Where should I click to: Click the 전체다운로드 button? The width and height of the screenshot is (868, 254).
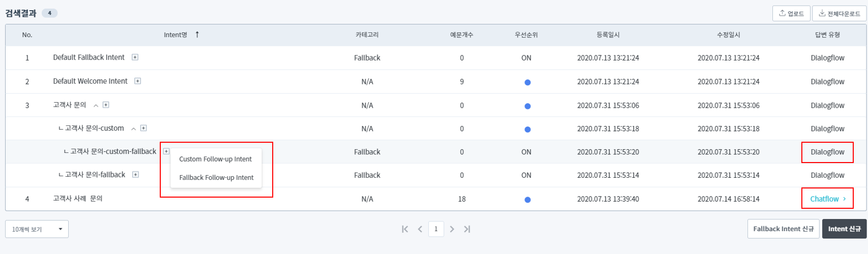tap(839, 14)
